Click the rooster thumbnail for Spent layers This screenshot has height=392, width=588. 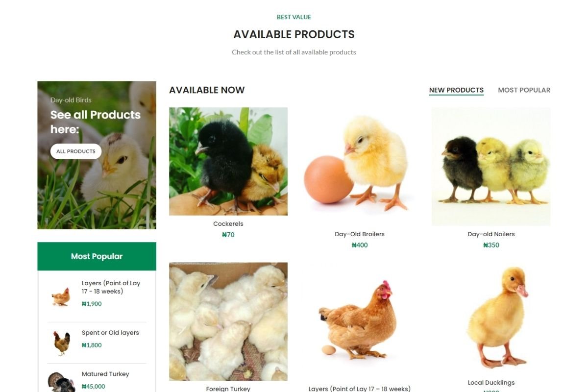point(61,343)
